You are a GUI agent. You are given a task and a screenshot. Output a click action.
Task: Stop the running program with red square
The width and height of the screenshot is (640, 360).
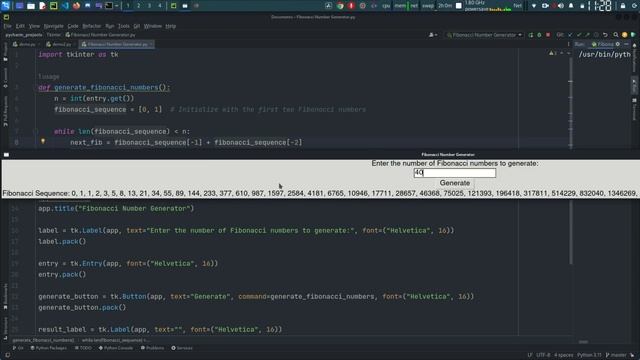pos(548,35)
